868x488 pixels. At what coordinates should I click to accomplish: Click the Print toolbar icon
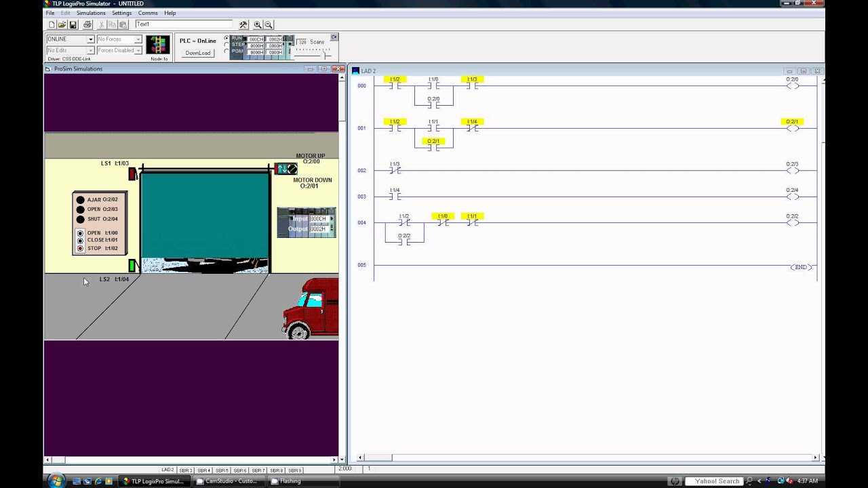tap(87, 24)
